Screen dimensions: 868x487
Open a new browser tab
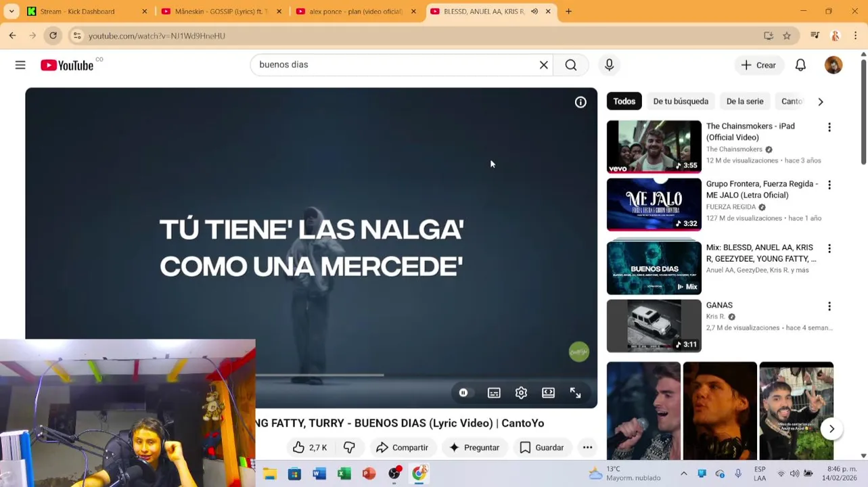(568, 11)
